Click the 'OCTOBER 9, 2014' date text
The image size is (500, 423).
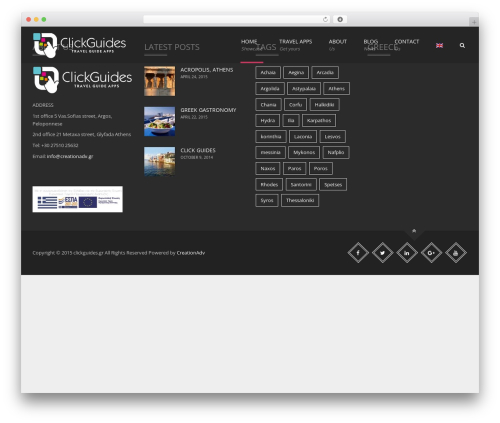tap(197, 157)
